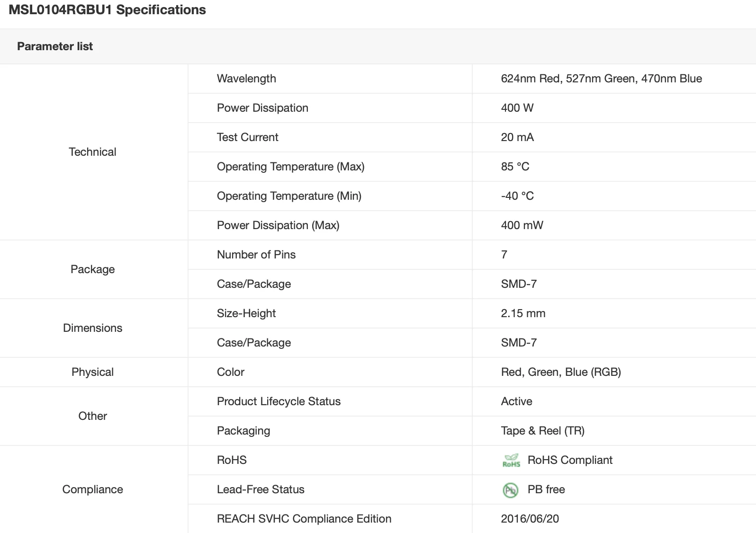Click the RoHS green leaf icon

[x=511, y=460]
